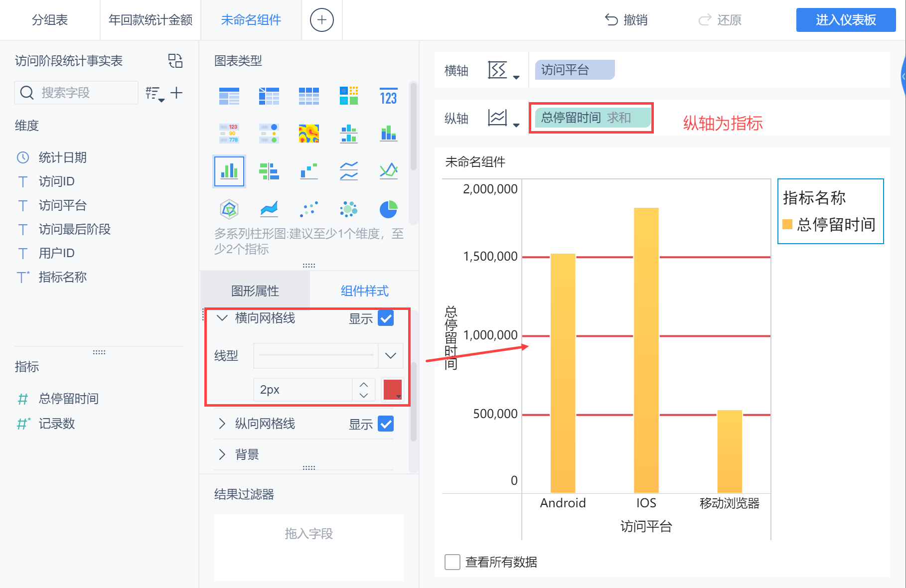Open the red grid line color swatch
The image size is (906, 588).
coord(393,390)
